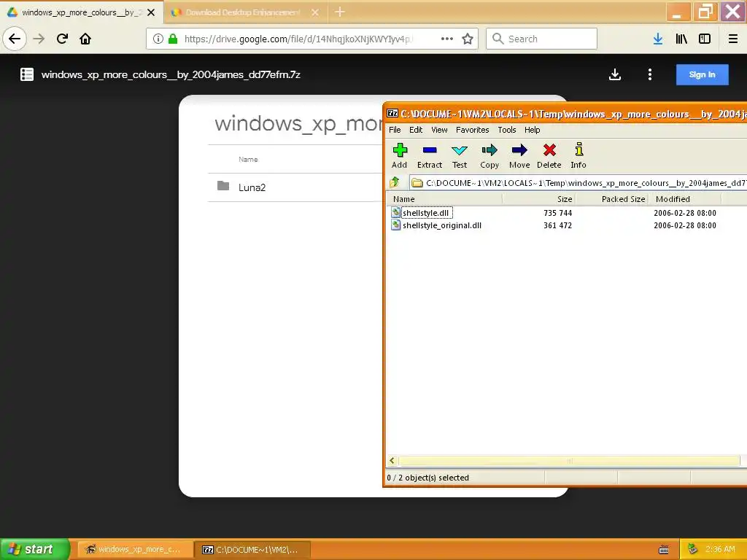Click the Add button in 7-Zip toolbar
747x560 pixels.
[399, 156]
